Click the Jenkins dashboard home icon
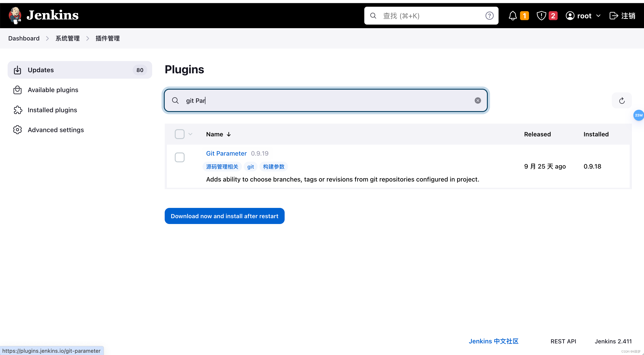Image resolution: width=644 pixels, height=355 pixels. pos(16,15)
